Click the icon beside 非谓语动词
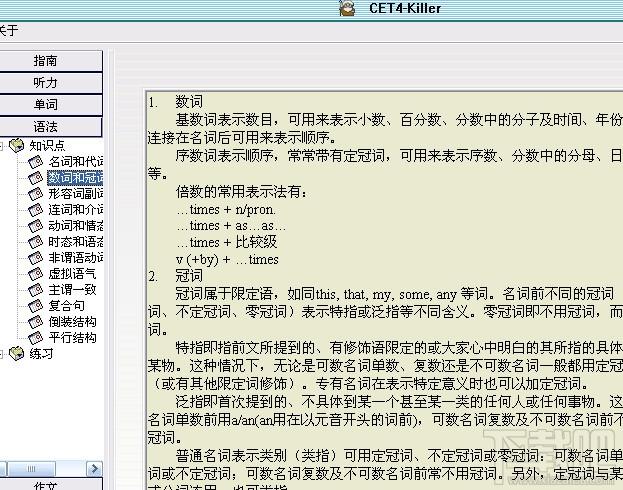 pyautogui.click(x=35, y=258)
